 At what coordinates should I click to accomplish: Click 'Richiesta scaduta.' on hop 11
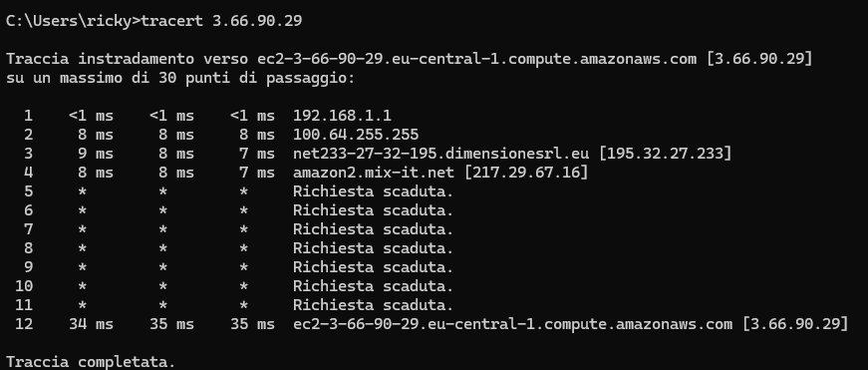point(373,304)
